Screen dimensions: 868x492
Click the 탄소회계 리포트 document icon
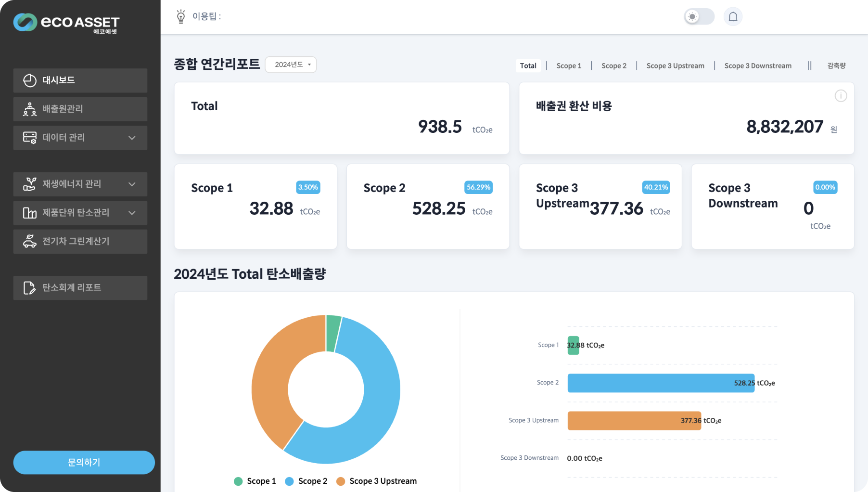[x=30, y=288]
